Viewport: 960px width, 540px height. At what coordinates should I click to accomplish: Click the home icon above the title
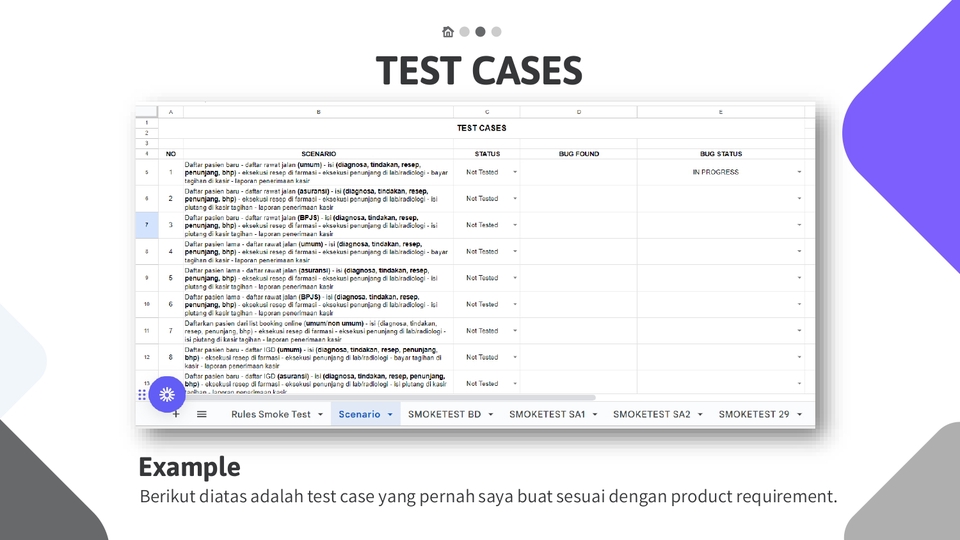tap(448, 32)
